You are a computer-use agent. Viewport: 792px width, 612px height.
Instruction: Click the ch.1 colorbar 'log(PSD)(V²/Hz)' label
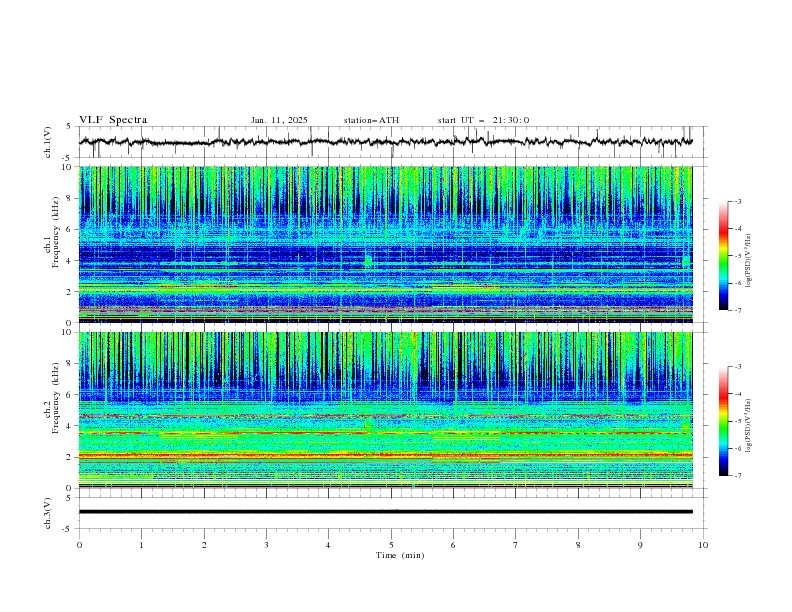(749, 261)
